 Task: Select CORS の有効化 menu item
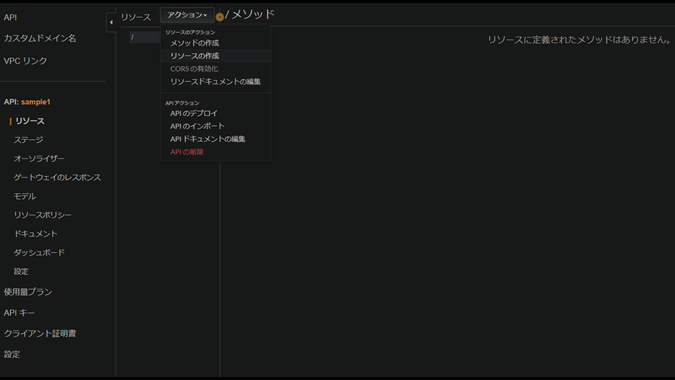coord(194,69)
